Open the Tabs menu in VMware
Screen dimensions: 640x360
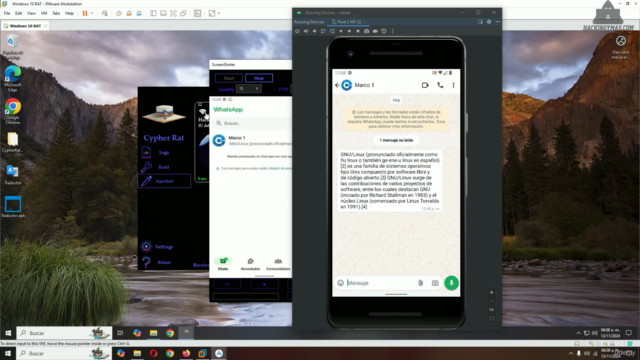[56, 13]
